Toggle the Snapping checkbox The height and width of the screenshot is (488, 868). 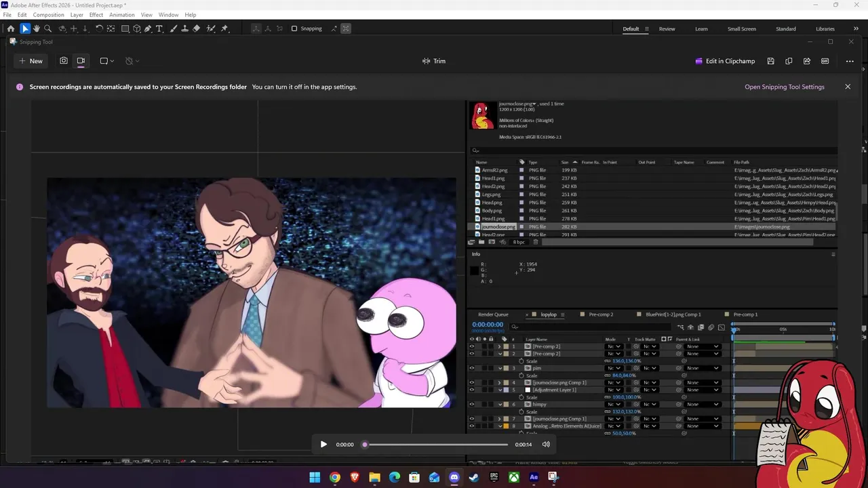pos(294,28)
